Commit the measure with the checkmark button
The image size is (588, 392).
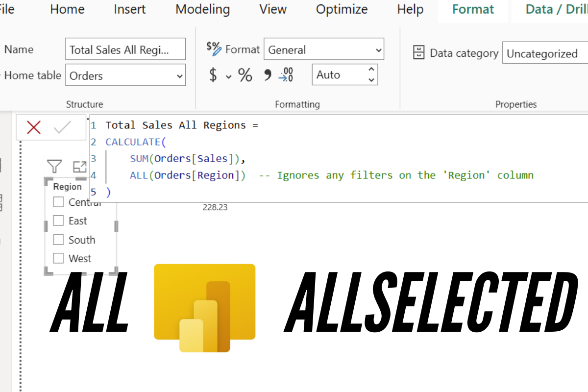pyautogui.click(x=62, y=127)
